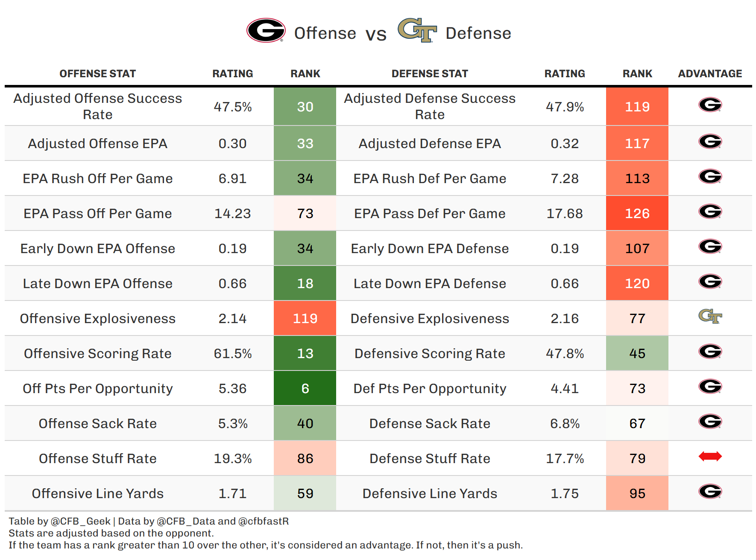This screenshot has height=560, width=756.
Task: Click the OFFENSE STAT column header
Action: (97, 74)
